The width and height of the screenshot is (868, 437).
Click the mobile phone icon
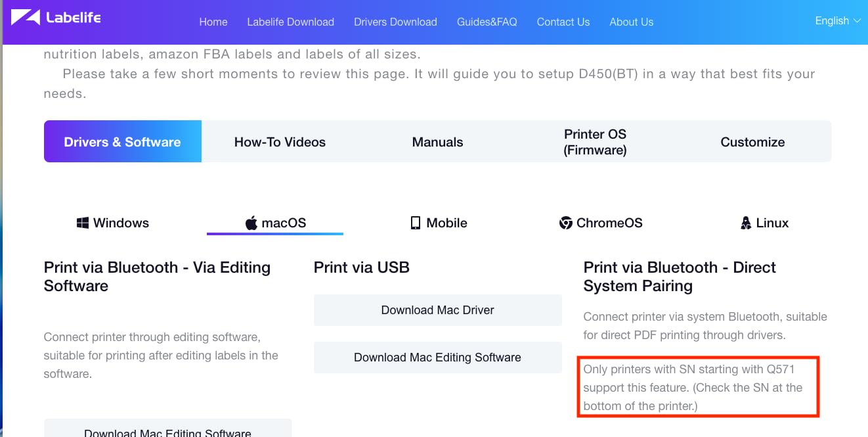(x=415, y=223)
